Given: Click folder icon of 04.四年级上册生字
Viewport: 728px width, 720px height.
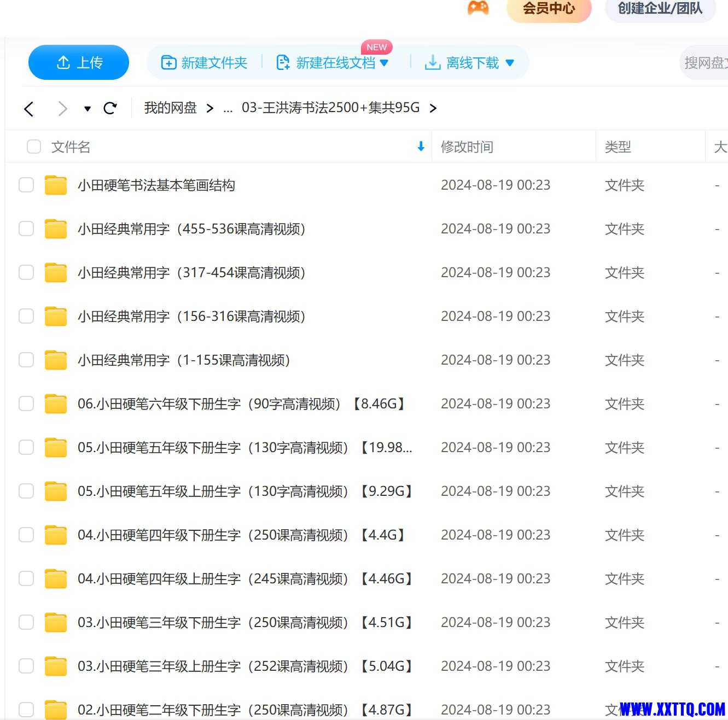Looking at the screenshot, I should [56, 579].
